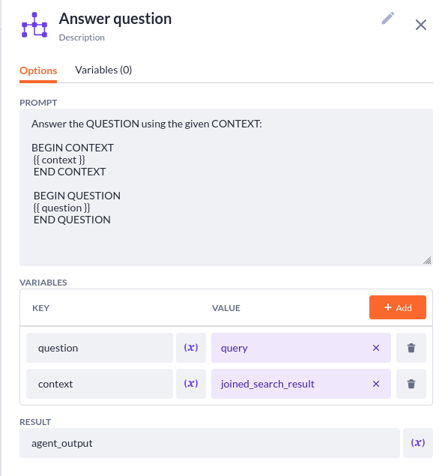This screenshot has width=448, height=476.
Task: Focus the agent_output result field
Action: tap(210, 443)
